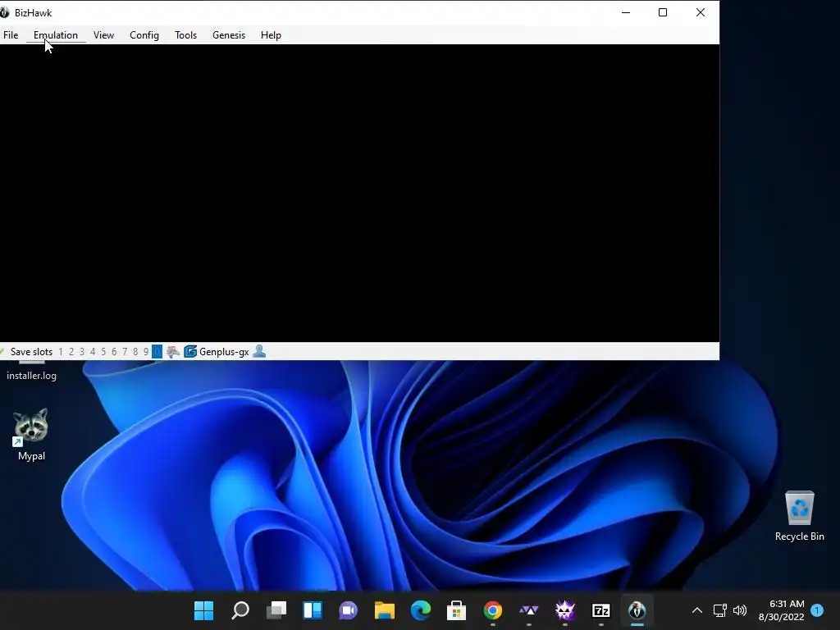Select save slot 8
The width and height of the screenshot is (840, 630).
(x=135, y=352)
